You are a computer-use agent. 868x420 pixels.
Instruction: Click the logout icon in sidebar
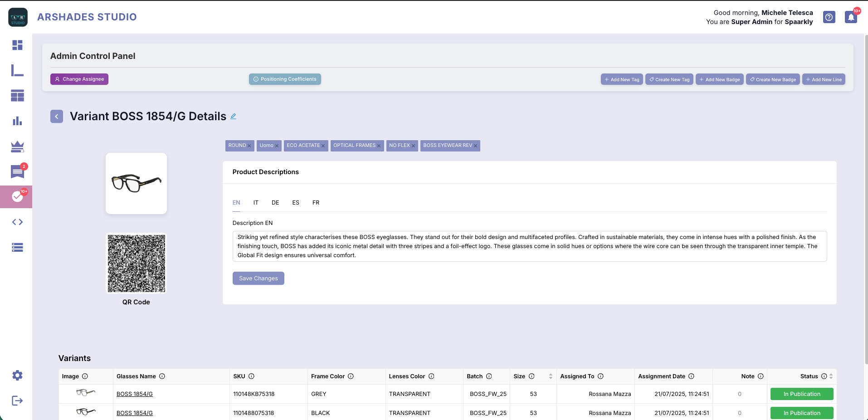coord(17,400)
